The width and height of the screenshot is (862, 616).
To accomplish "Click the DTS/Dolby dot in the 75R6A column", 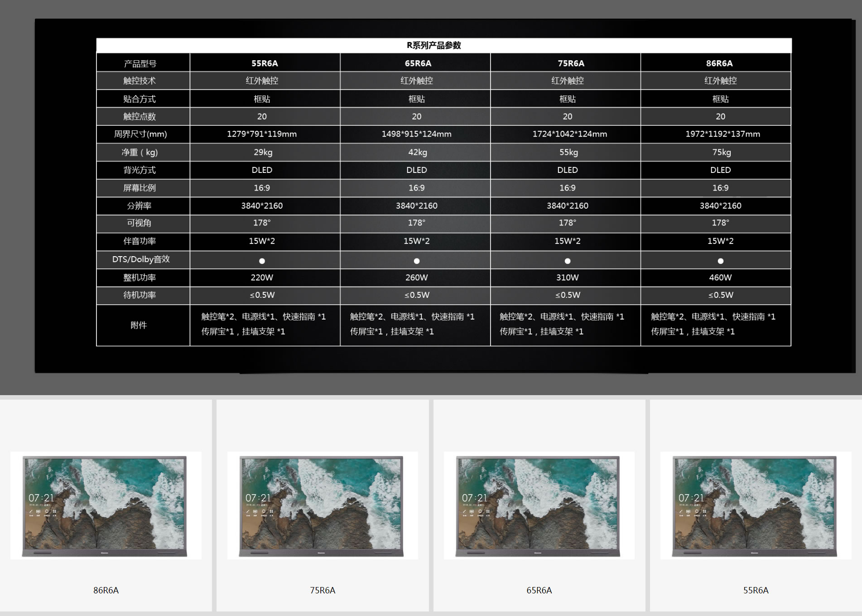I will pos(568,261).
